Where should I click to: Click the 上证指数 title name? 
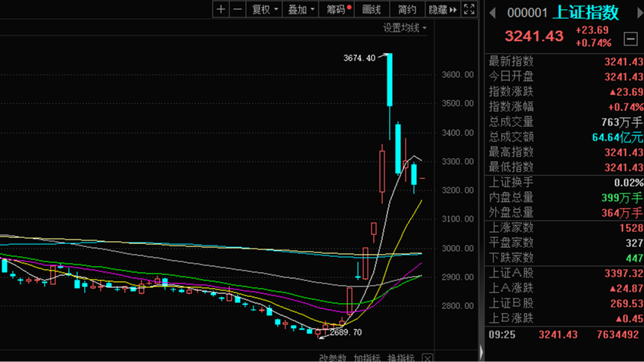[x=586, y=12]
